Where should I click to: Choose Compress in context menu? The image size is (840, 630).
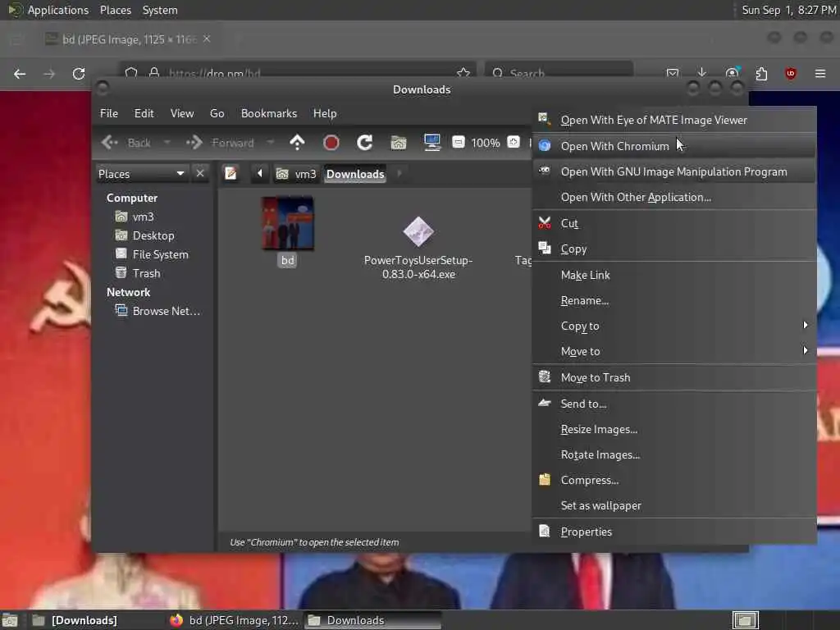coord(674,480)
